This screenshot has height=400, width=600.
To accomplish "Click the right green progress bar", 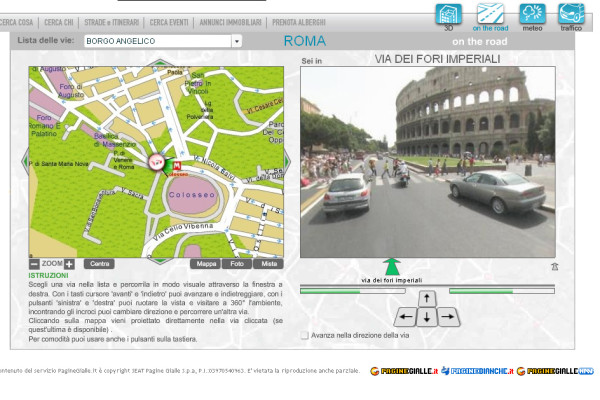I will pos(502,291).
